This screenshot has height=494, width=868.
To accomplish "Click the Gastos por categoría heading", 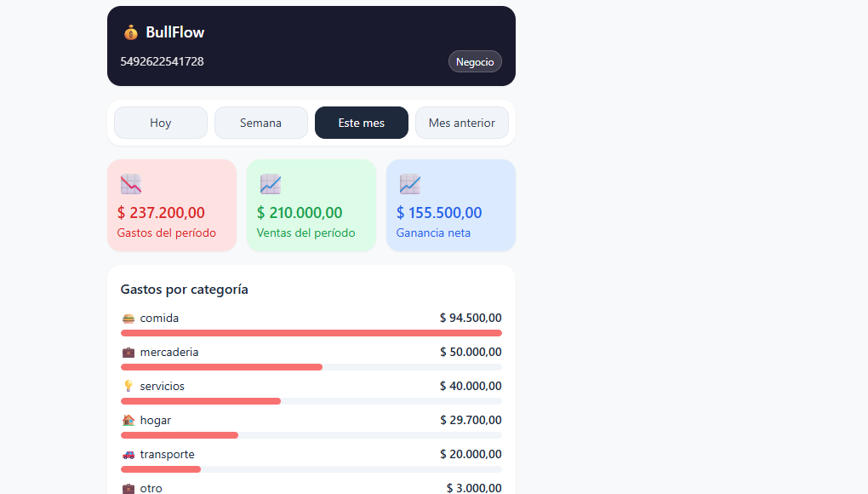I will click(x=185, y=290).
